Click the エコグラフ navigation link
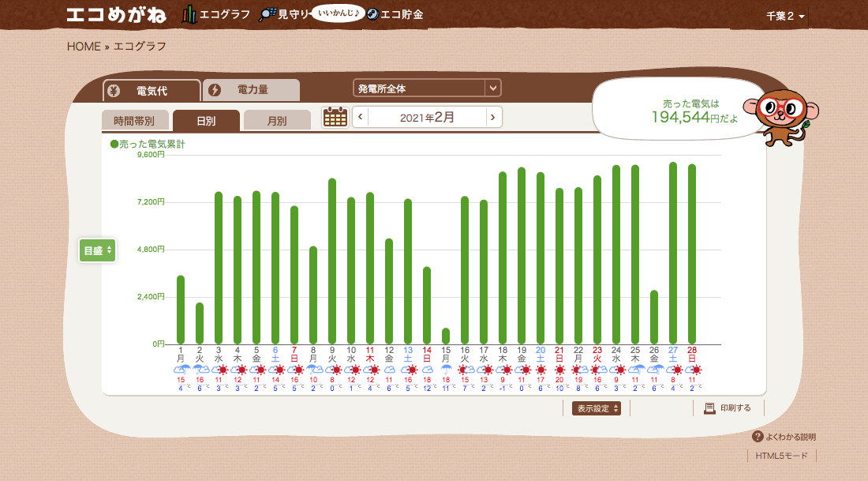 (x=225, y=15)
